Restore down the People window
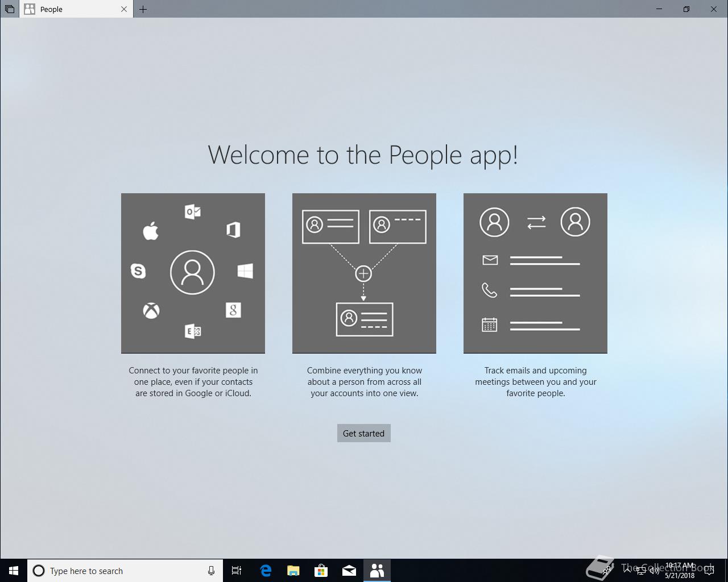 pos(686,9)
